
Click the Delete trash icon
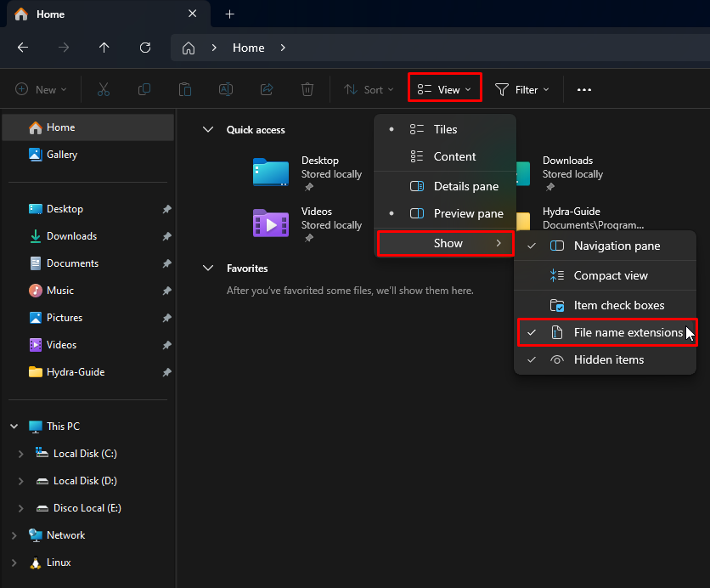tap(307, 89)
